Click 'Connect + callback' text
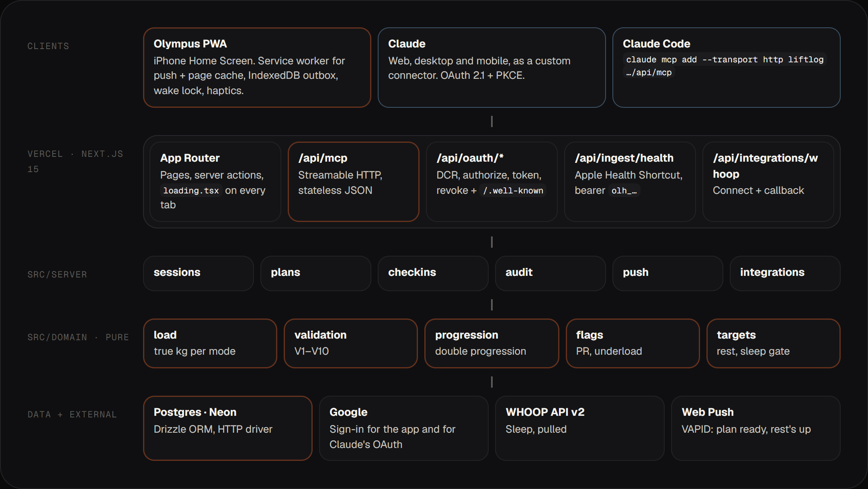 tap(758, 190)
